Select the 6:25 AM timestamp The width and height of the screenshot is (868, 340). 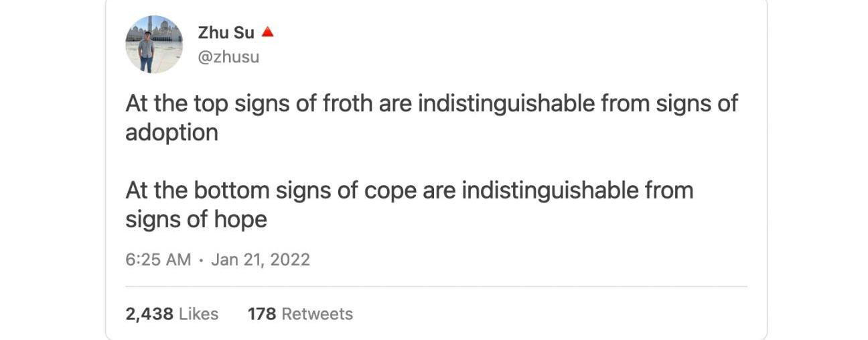point(158,260)
